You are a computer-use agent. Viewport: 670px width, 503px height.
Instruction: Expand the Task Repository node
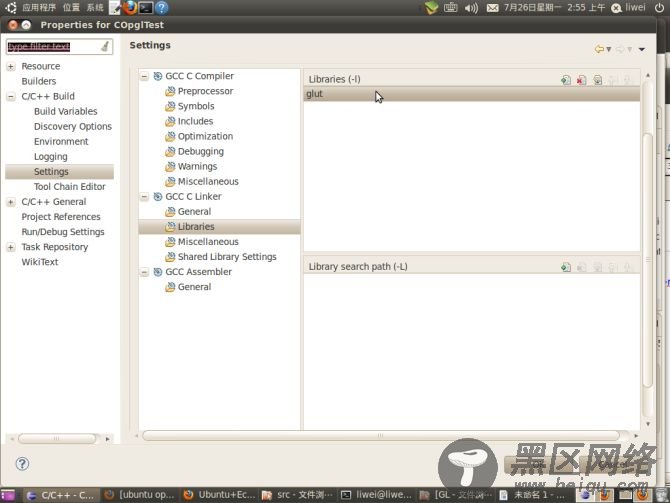[x=11, y=247]
